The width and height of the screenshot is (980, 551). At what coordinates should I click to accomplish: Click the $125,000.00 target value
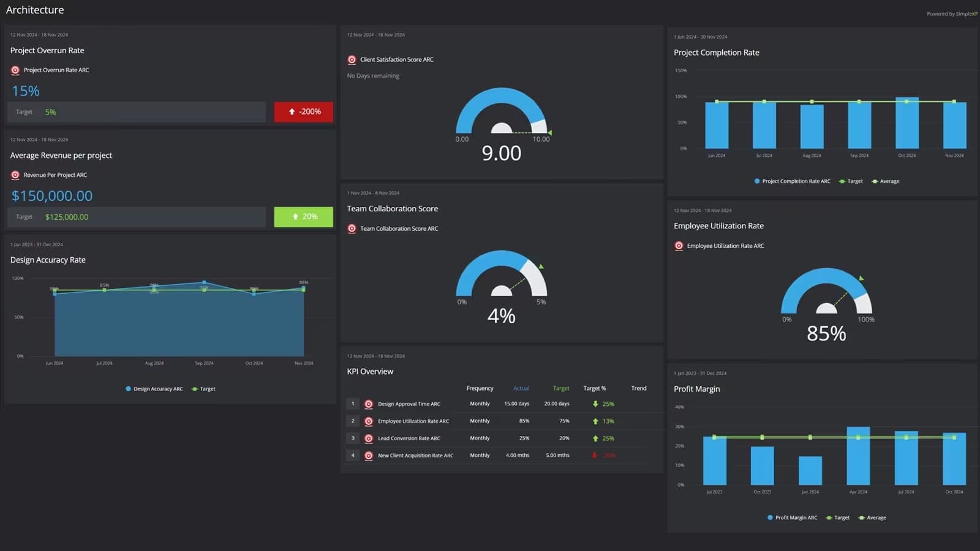(67, 217)
